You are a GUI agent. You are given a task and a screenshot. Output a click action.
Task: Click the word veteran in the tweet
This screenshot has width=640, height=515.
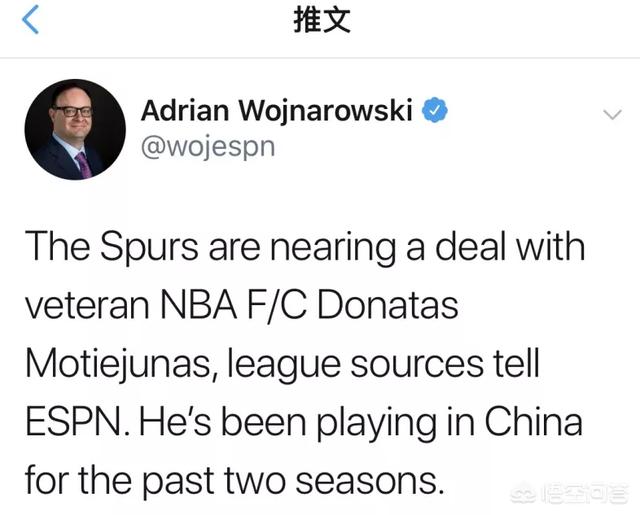(87, 306)
